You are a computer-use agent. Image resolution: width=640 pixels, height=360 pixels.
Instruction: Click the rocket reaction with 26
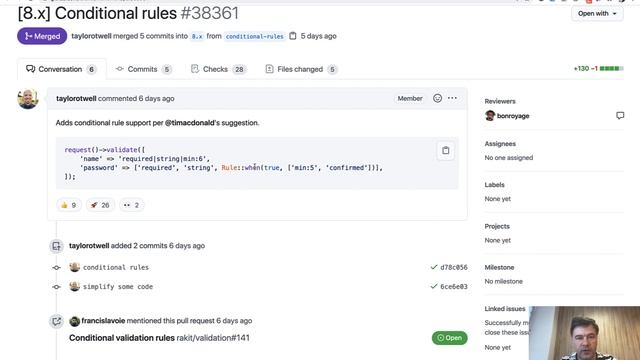(x=100, y=205)
